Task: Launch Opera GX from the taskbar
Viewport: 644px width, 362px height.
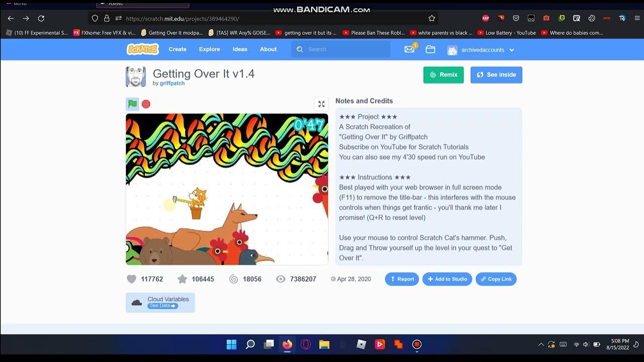Action: 306,344
